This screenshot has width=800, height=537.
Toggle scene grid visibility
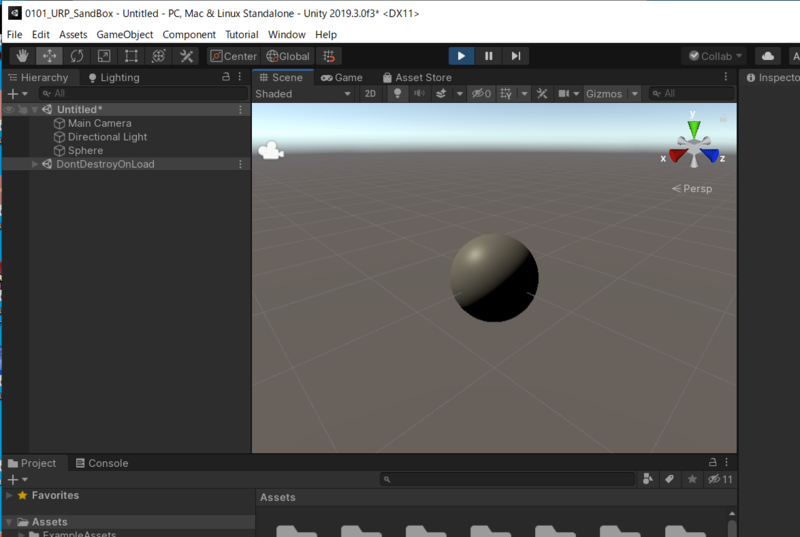point(506,94)
